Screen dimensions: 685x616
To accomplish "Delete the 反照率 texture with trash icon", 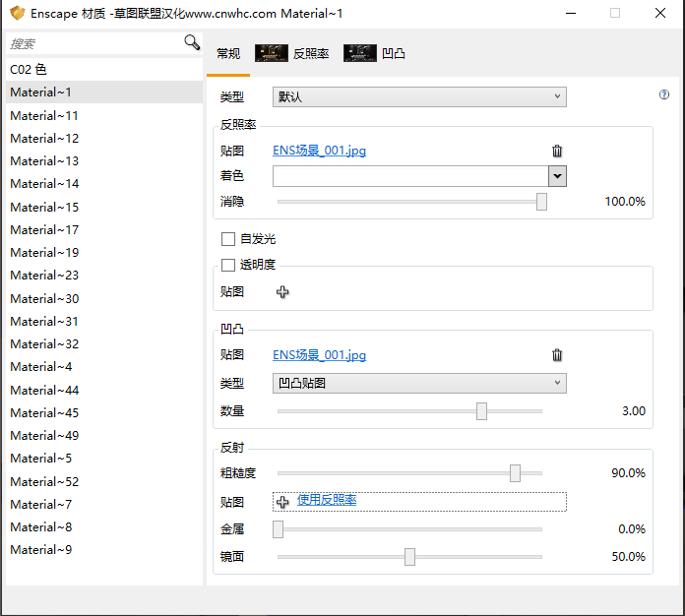I will click(557, 151).
